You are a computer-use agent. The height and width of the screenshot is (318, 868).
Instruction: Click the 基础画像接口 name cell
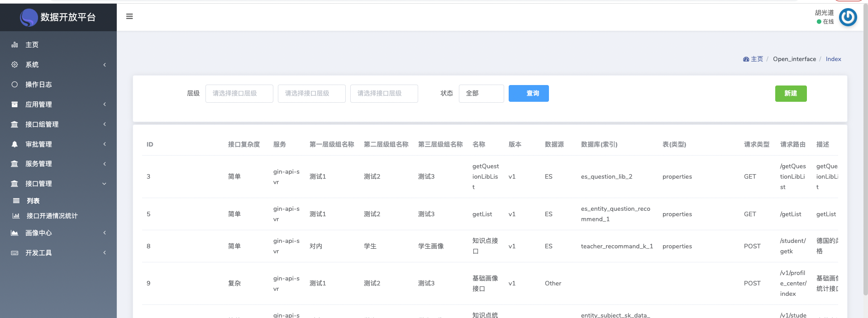point(485,283)
